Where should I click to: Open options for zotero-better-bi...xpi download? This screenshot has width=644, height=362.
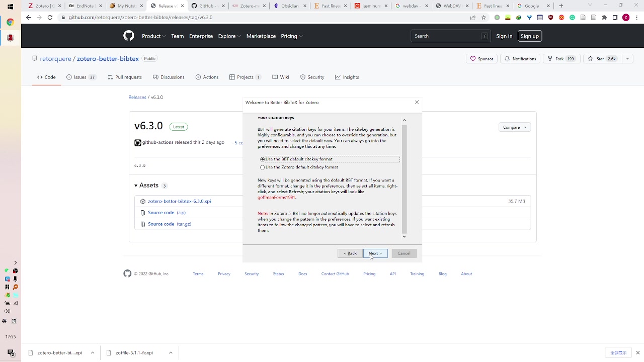93,353
